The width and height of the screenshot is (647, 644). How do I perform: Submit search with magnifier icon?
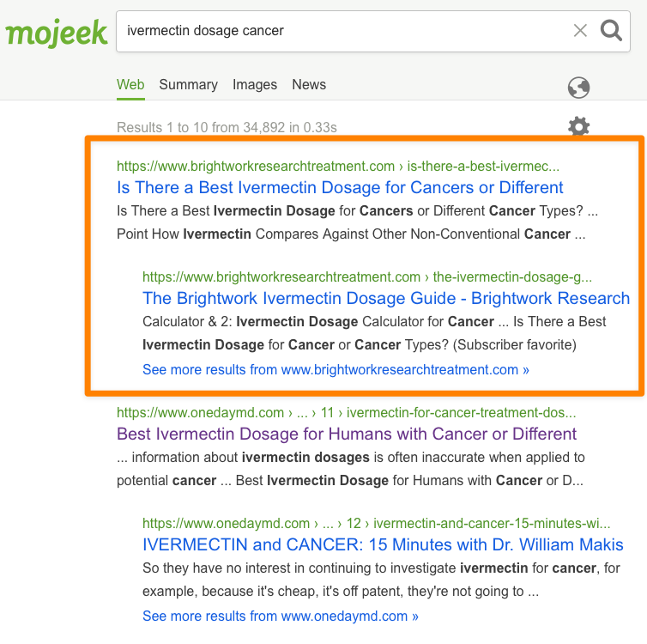(x=611, y=31)
